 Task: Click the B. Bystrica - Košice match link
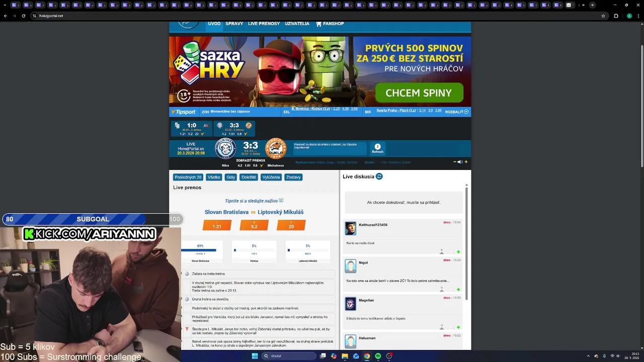[311, 109]
